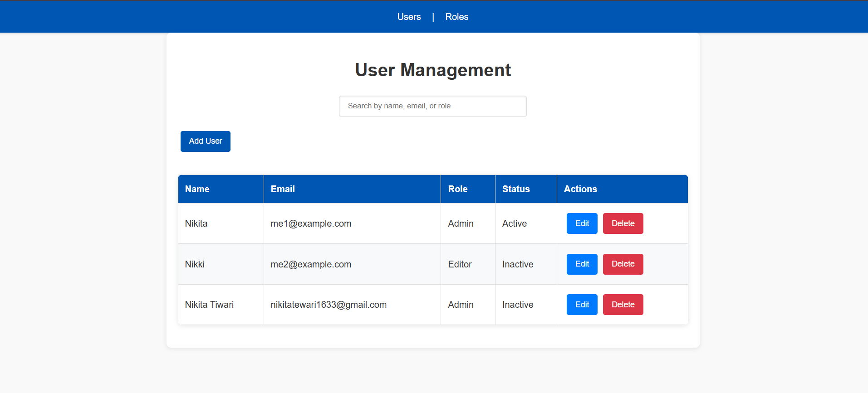Click the Admin role in the me1@example.com row

pos(468,223)
